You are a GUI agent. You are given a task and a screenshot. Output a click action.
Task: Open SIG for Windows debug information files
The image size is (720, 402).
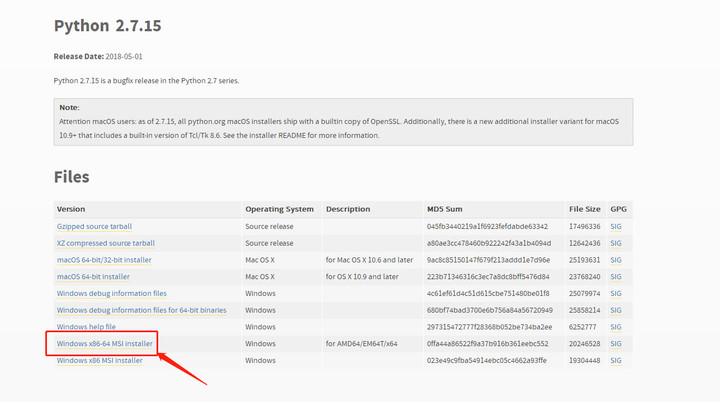click(616, 294)
